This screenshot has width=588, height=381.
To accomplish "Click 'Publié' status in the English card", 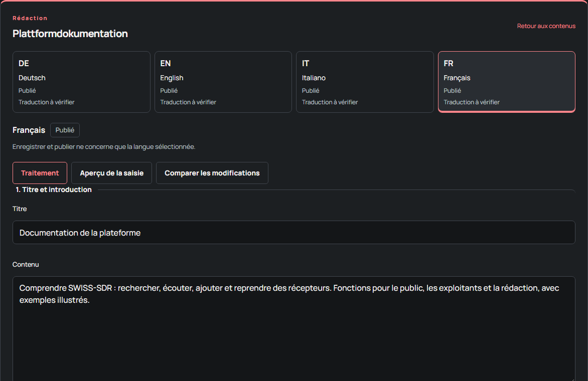I will (169, 90).
